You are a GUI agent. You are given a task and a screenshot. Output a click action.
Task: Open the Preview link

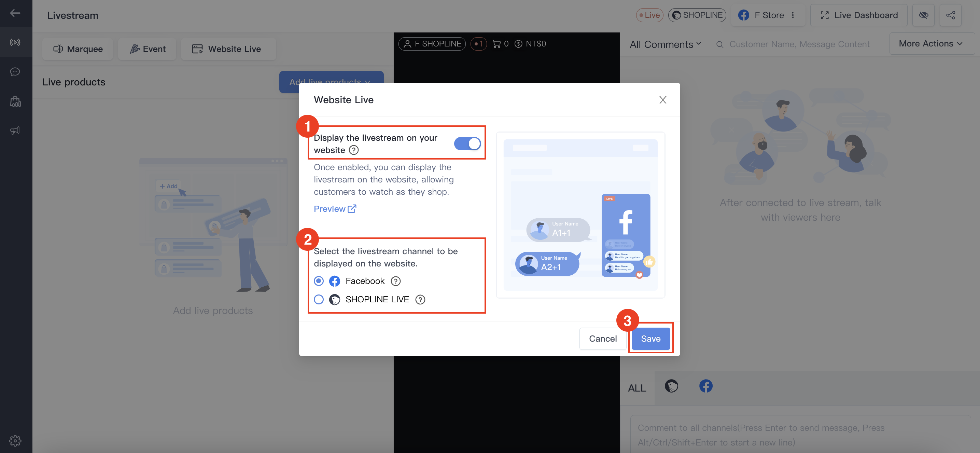point(335,209)
